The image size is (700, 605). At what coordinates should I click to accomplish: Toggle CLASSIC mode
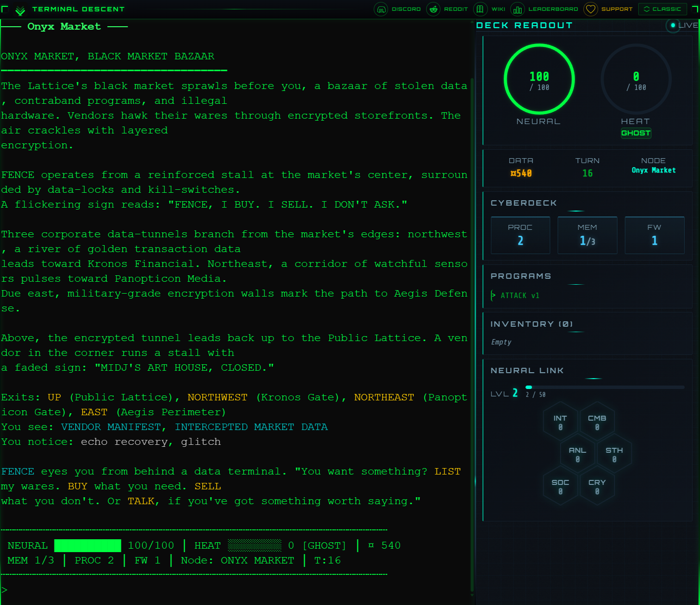tap(662, 8)
